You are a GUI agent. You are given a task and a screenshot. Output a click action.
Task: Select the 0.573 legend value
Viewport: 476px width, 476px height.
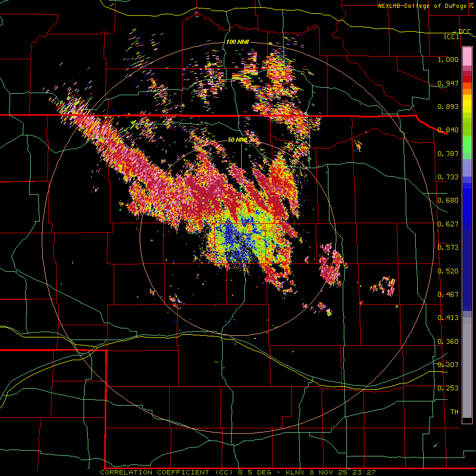click(448, 248)
